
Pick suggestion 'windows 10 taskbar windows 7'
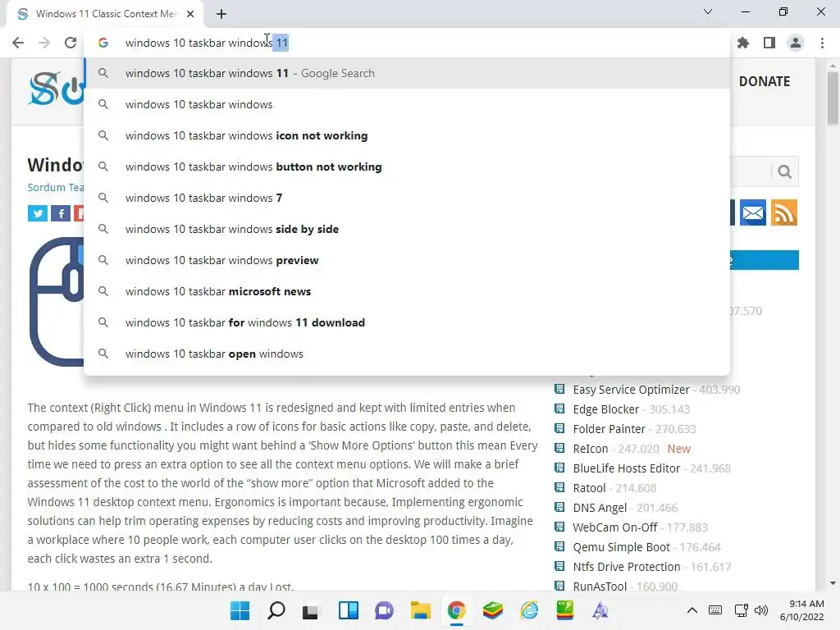click(407, 198)
